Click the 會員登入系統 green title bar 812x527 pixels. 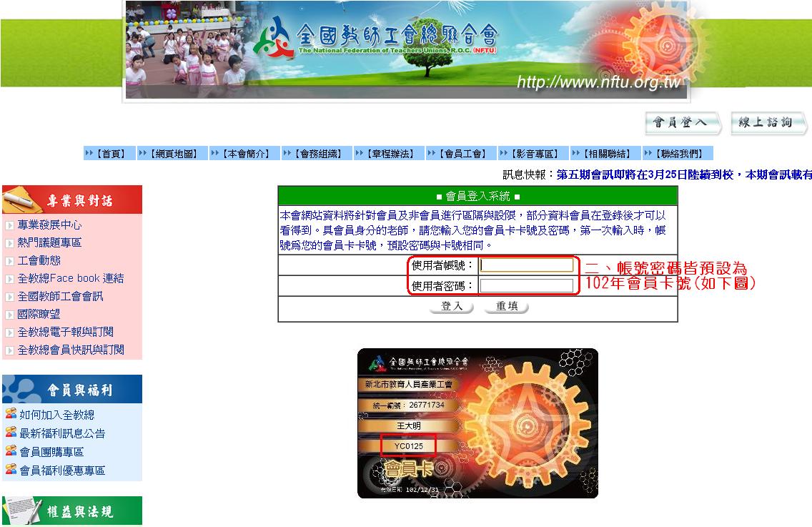click(477, 196)
